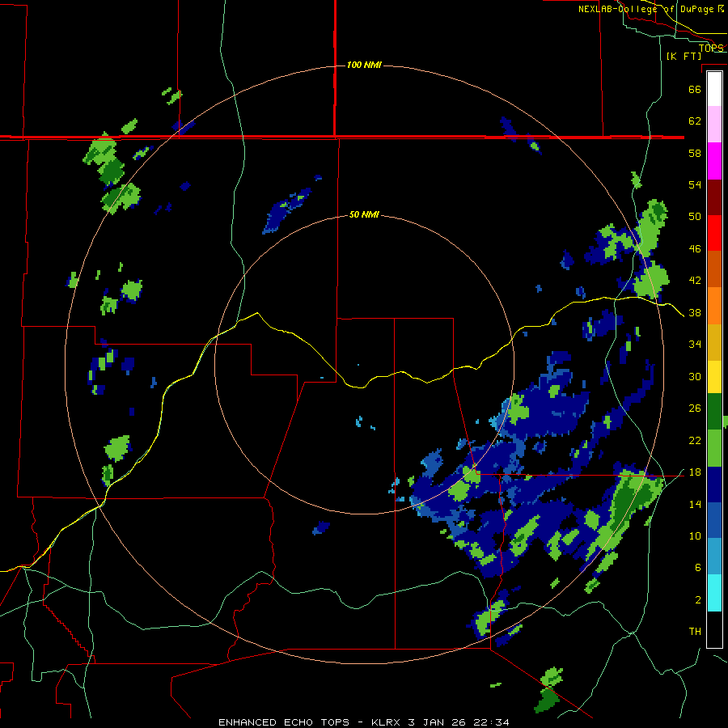Click the '54' legend value
Viewport: 728px width, 728px height.
(695, 184)
